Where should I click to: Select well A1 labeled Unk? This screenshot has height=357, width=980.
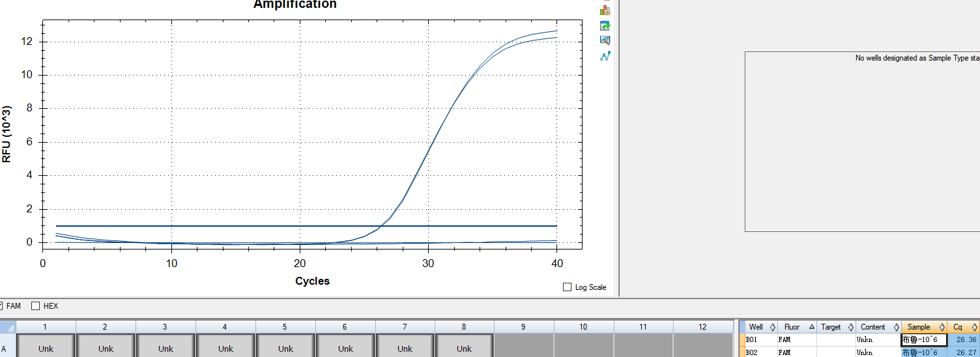click(x=46, y=345)
